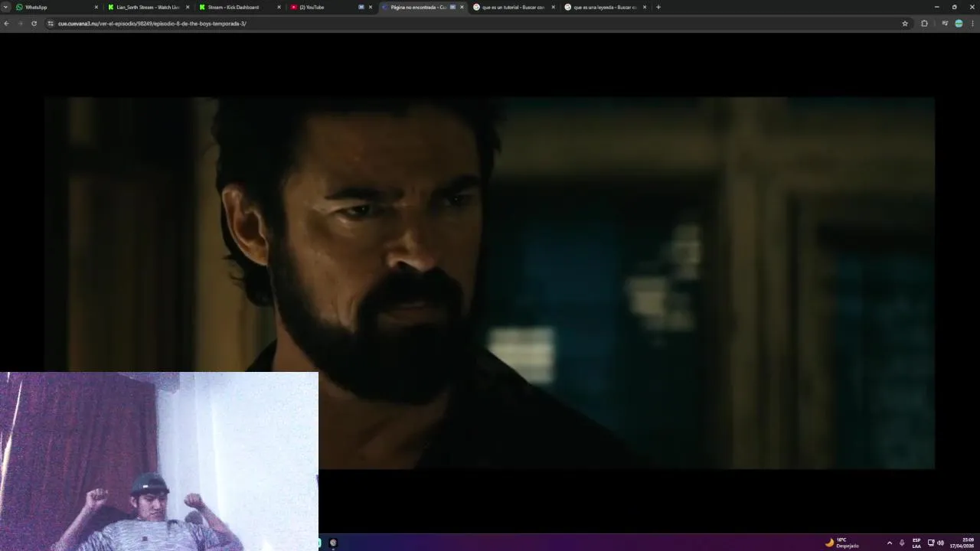The image size is (980, 551).
Task: Show hidden system tray icons
Action: pyautogui.click(x=889, y=543)
